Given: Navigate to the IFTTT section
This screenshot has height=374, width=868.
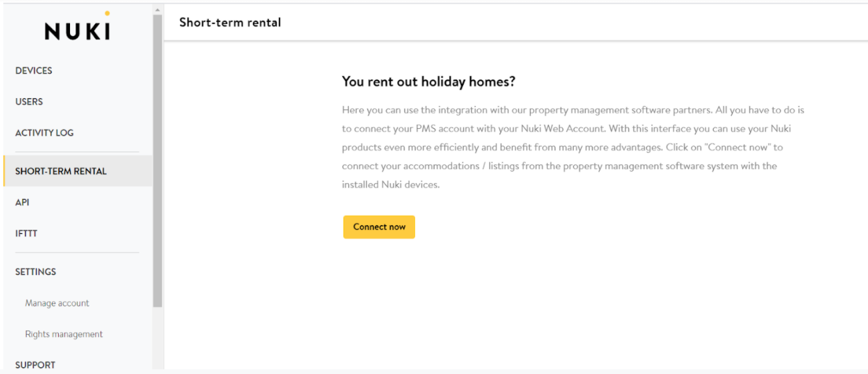Looking at the screenshot, I should [26, 234].
